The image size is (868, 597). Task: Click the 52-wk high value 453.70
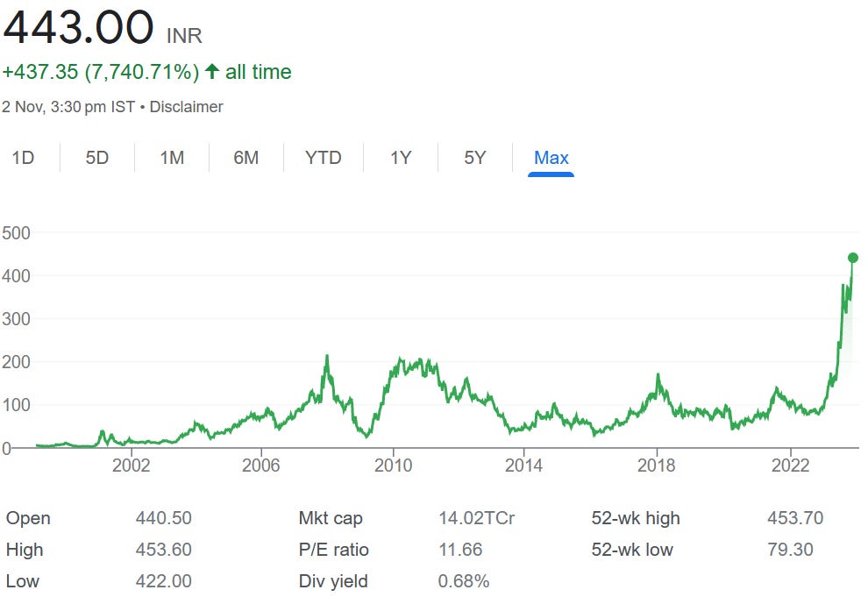[795, 518]
